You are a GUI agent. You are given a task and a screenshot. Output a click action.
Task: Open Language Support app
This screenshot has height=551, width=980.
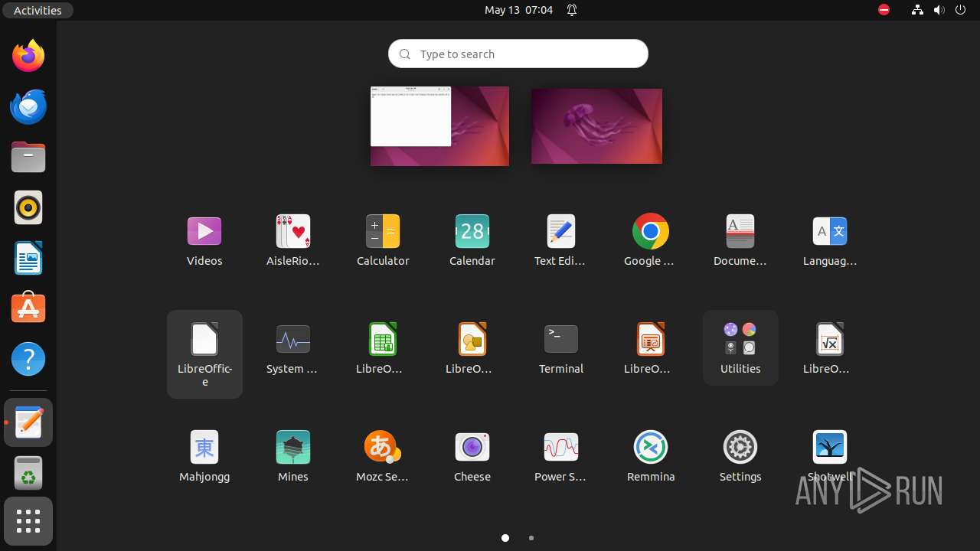830,240
